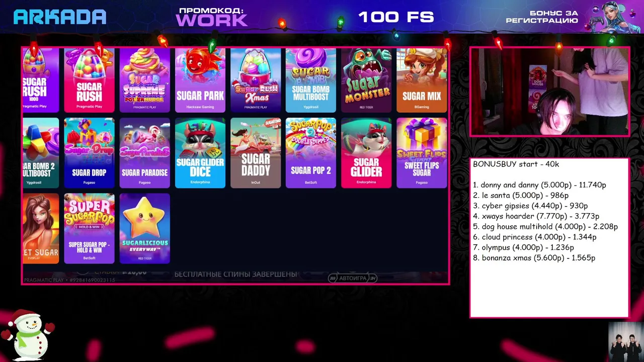Image resolution: width=644 pixels, height=362 pixels.
Task: Click the 'le santa' list entry
Action: point(521,196)
